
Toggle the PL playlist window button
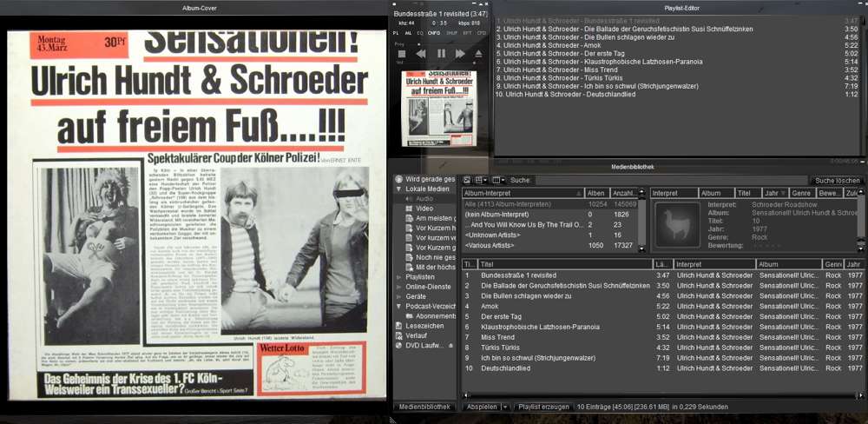coord(397,32)
